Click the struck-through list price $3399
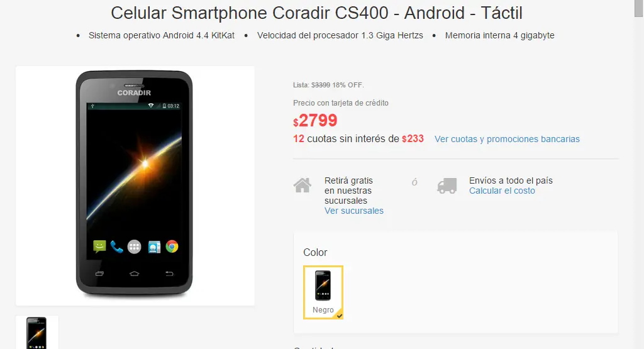This screenshot has height=349, width=644. click(x=320, y=85)
